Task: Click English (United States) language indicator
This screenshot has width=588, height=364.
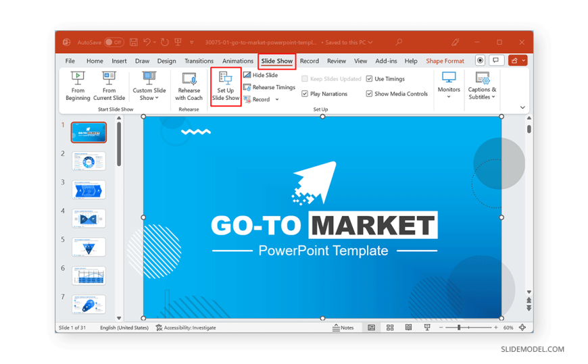Action: (x=124, y=328)
